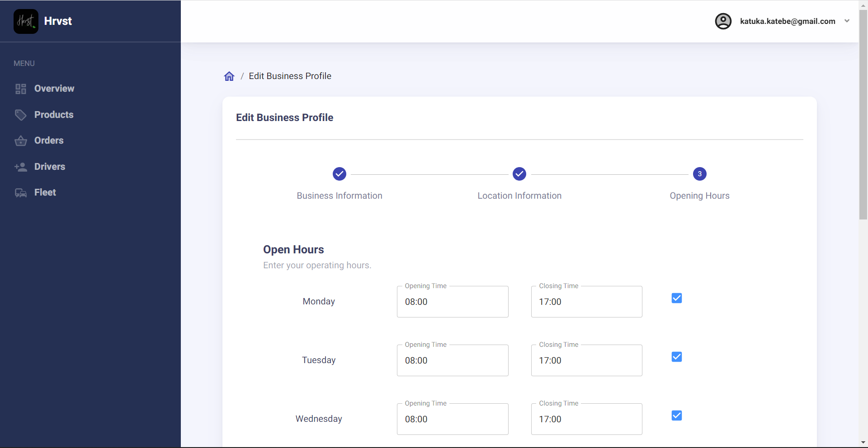Go back to Business Information step
This screenshot has height=448, width=868.
[x=339, y=174]
